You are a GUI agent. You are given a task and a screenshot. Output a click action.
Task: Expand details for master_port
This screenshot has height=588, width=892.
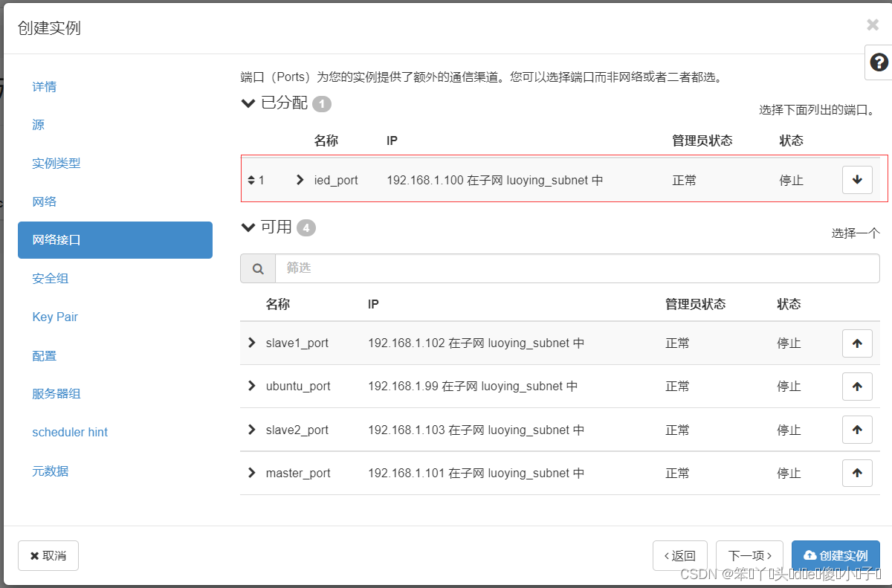[x=251, y=473]
